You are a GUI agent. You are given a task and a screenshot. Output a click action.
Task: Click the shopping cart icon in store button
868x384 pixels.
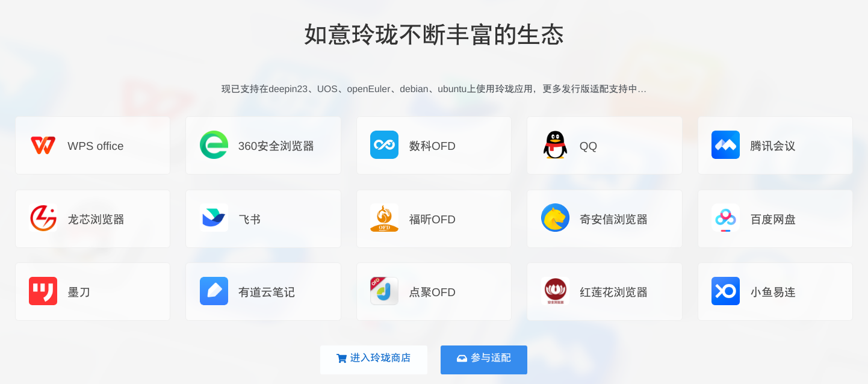341,358
